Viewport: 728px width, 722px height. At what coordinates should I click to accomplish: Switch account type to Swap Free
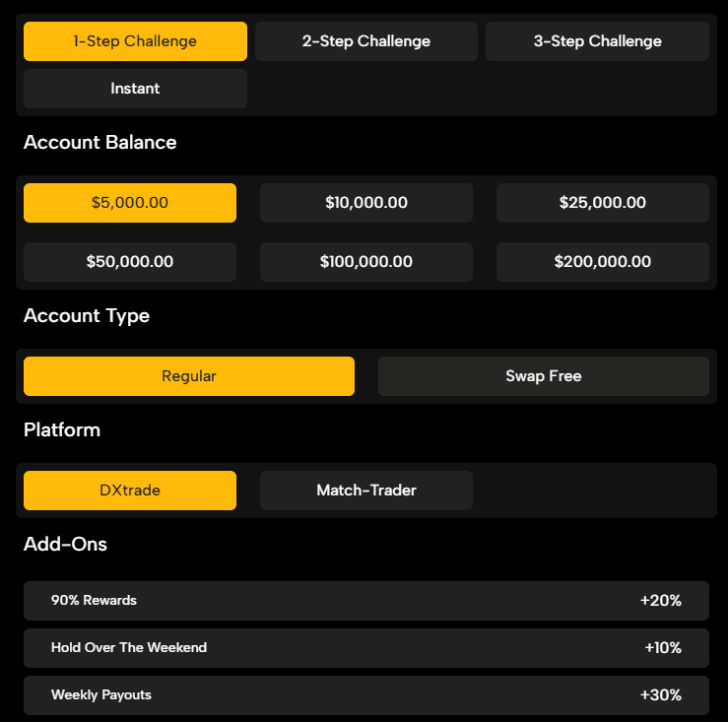543,376
